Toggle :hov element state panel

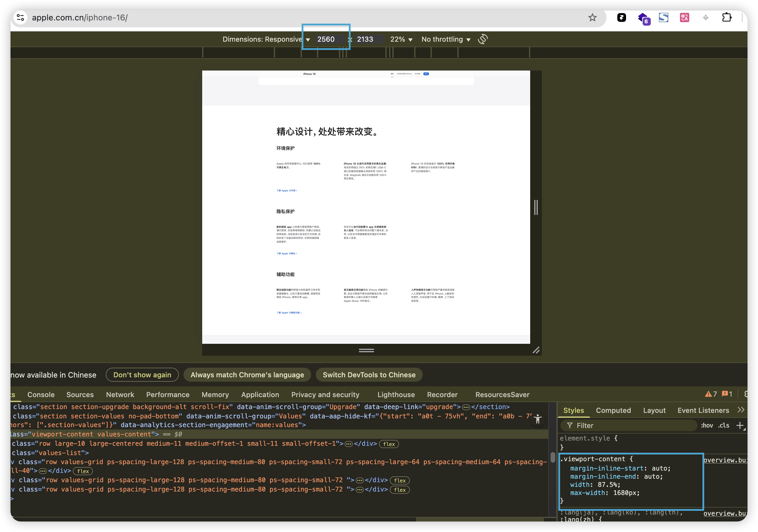(707, 425)
